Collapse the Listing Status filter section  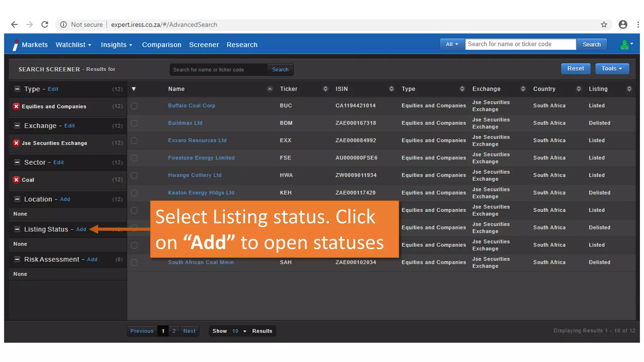click(x=17, y=229)
